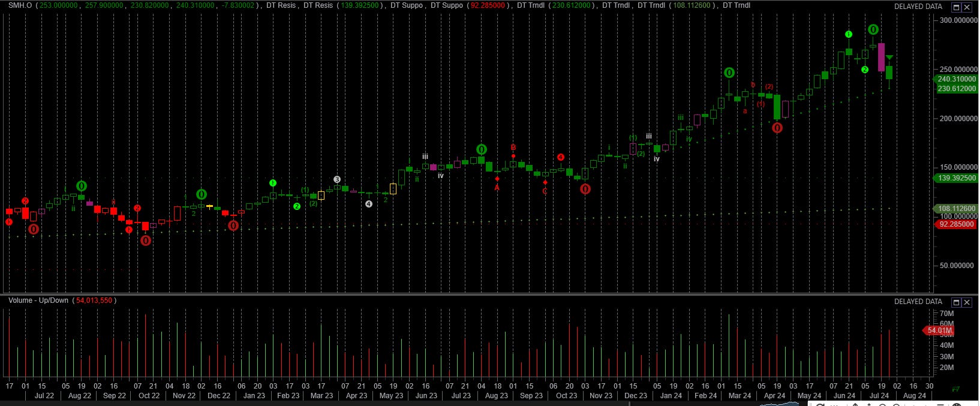This screenshot has height=406, width=980.
Task: Click the 70M value on volume scale
Action: tap(947, 314)
